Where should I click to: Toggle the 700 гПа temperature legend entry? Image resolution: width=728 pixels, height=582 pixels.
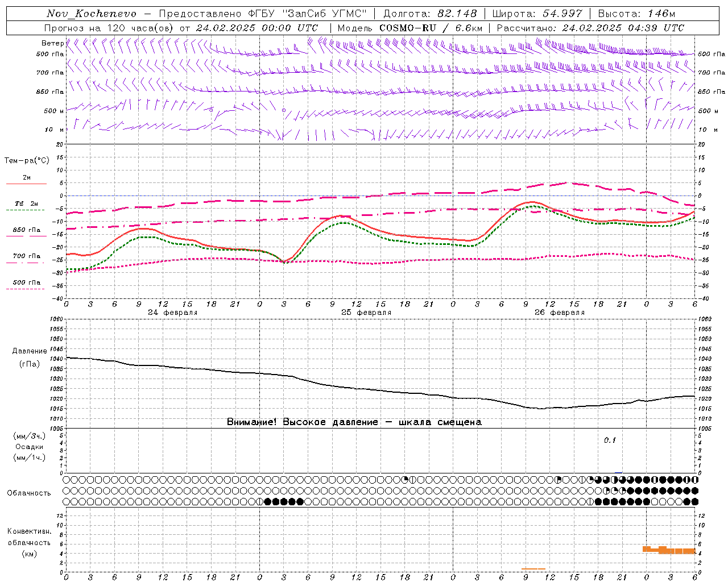pyautogui.click(x=26, y=256)
